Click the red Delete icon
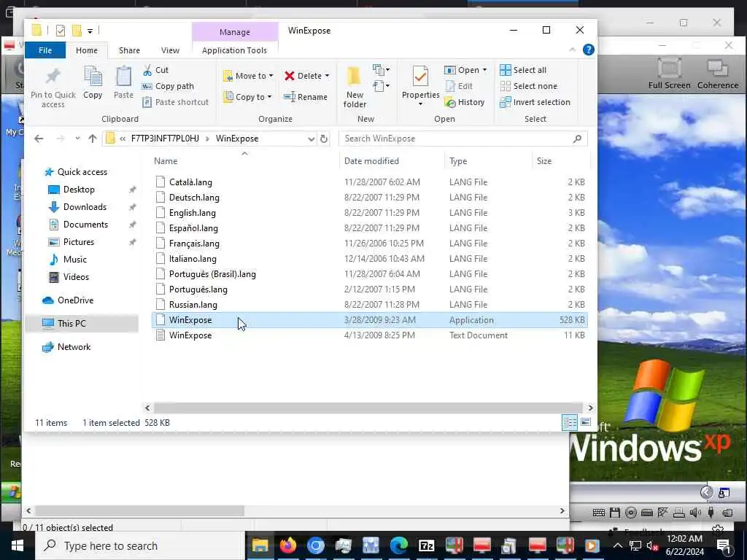Viewport: 747px width, 560px height. coord(289,76)
